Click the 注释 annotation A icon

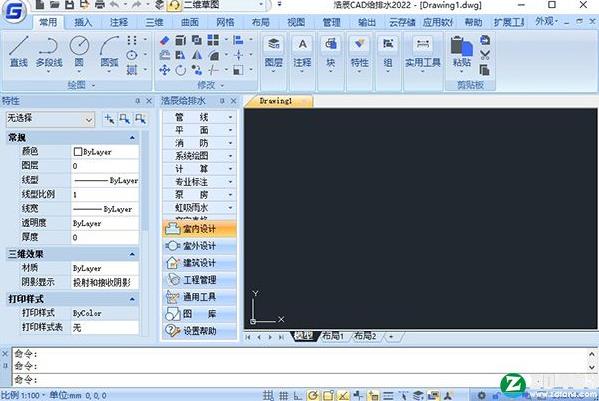coord(302,53)
